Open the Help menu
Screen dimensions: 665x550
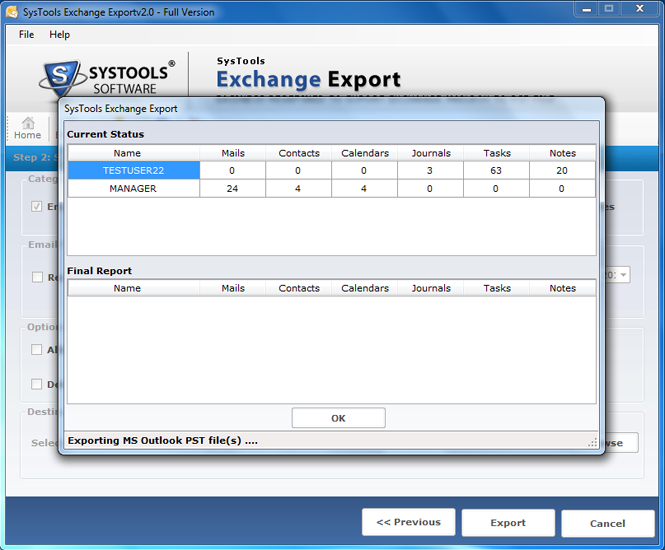60,34
